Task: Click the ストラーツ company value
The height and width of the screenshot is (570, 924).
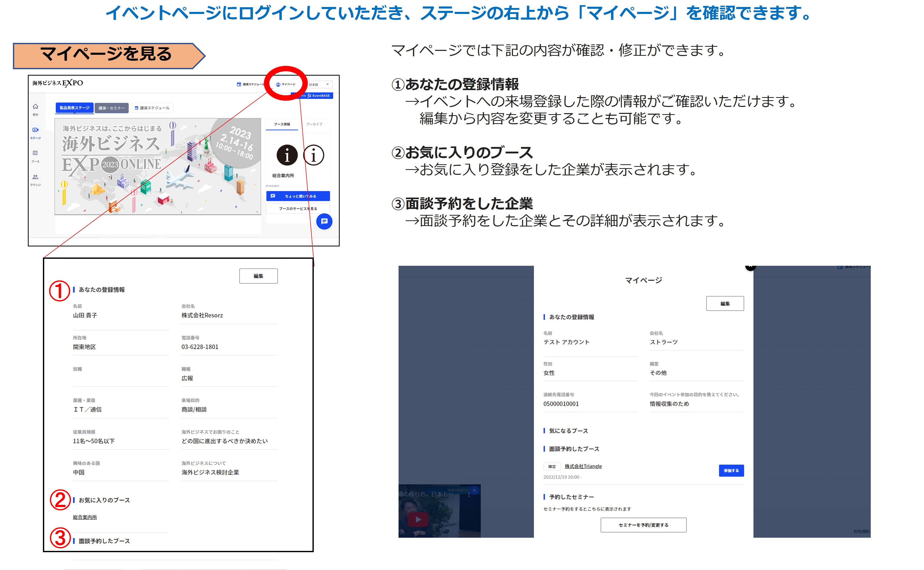Action: click(x=664, y=342)
